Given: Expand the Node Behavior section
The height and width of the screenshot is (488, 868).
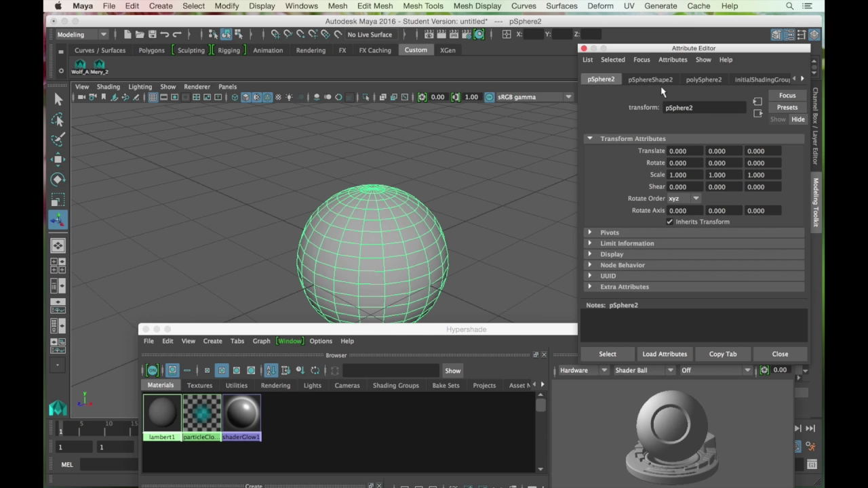Looking at the screenshot, I should 589,265.
